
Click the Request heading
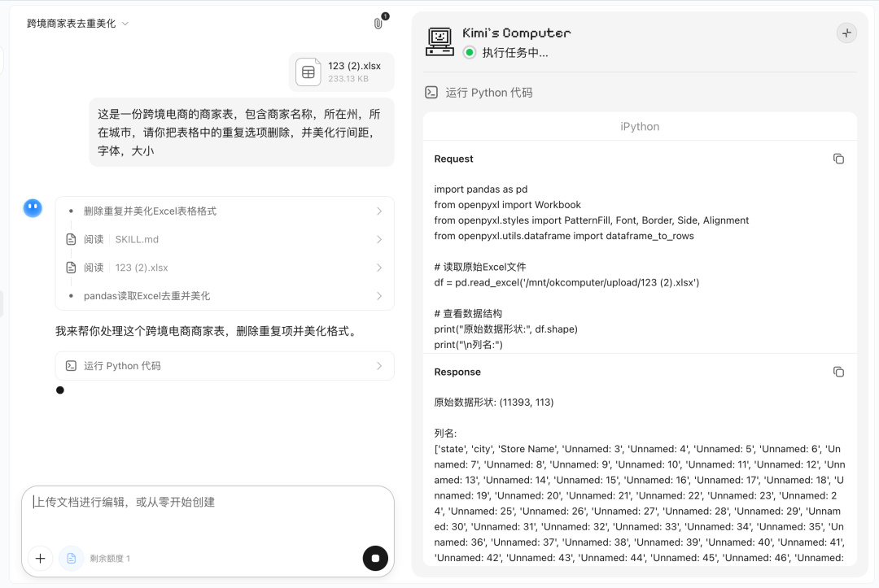[453, 159]
